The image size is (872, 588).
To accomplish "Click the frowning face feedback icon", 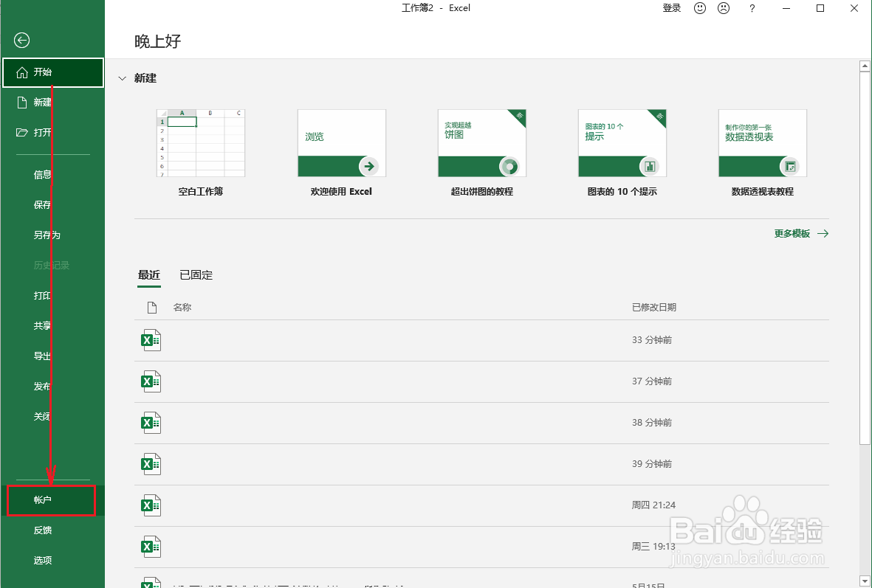I will click(724, 8).
